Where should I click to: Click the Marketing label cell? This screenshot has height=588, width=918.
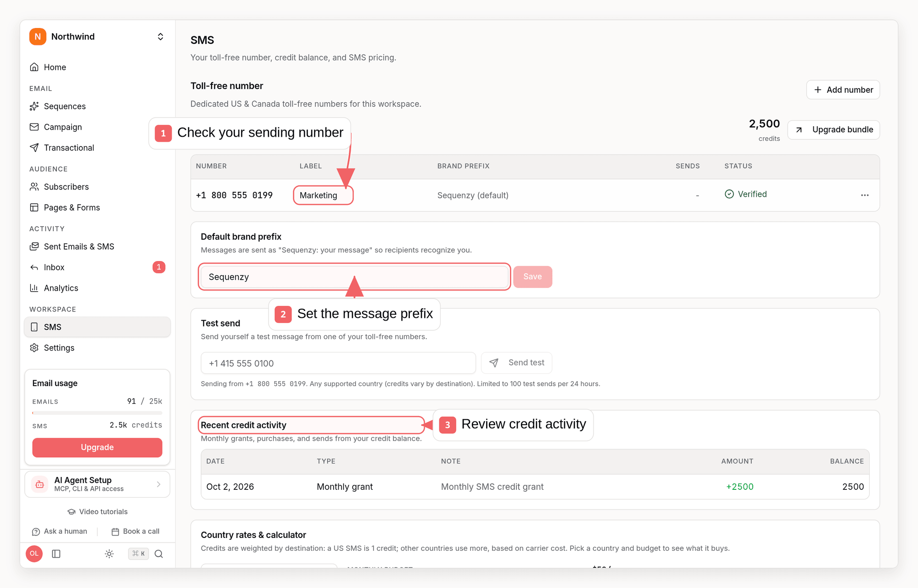(319, 195)
